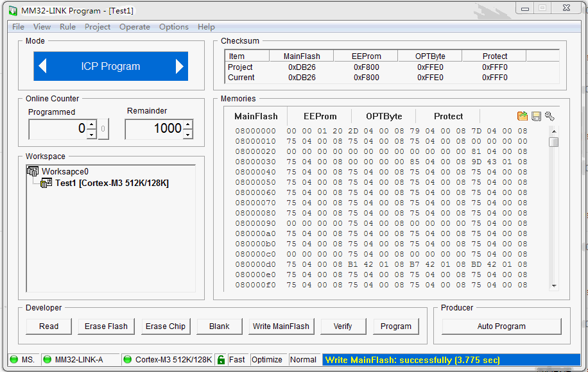
Task: Click memory address 080000f0
Action: click(255, 285)
